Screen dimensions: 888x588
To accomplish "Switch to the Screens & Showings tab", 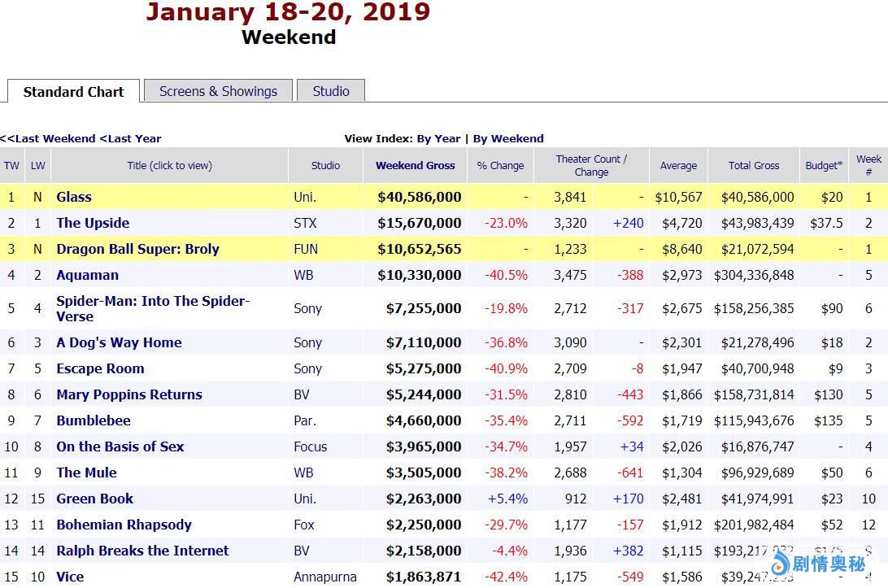I will point(218,91).
